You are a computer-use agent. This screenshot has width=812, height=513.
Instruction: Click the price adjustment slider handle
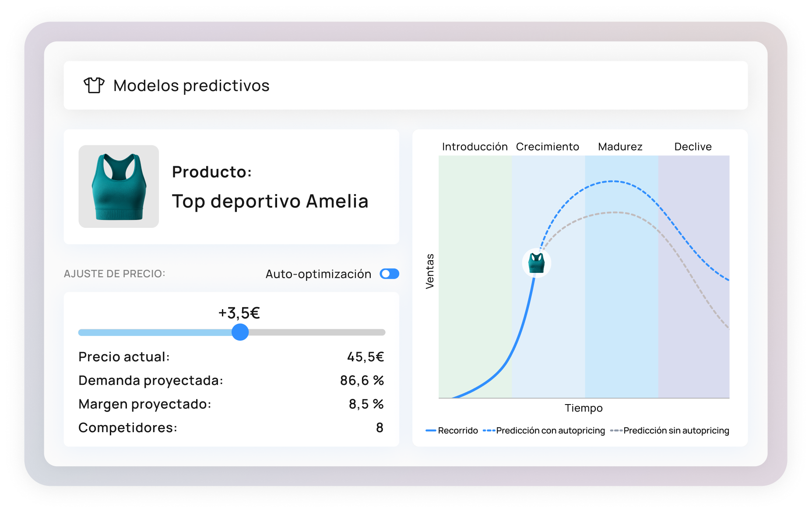coord(240,332)
